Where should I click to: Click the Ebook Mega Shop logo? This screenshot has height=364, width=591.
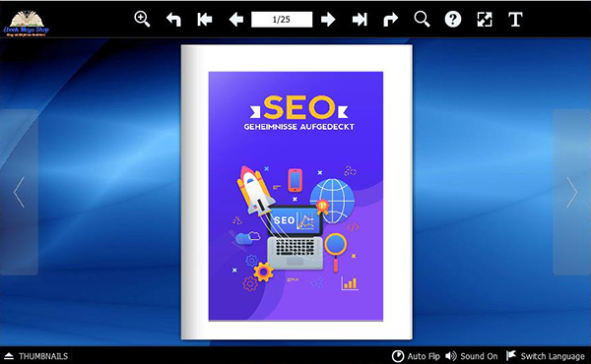(27, 24)
